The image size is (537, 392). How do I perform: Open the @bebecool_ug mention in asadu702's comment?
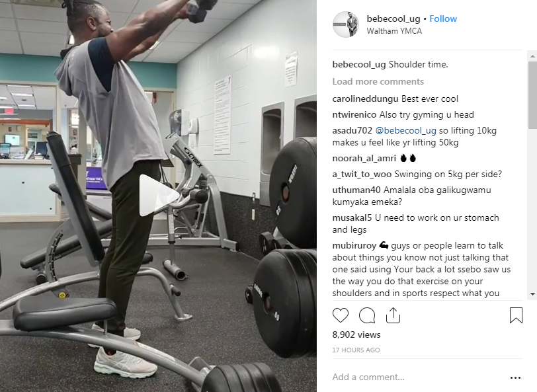point(406,130)
